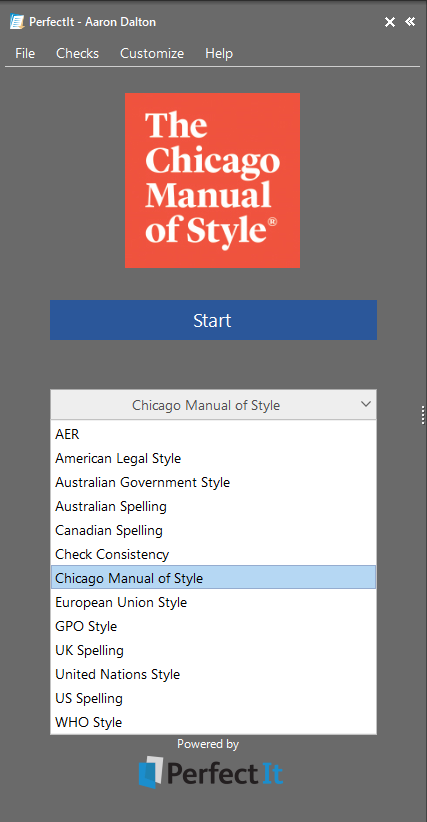Collapse the style dropdown via its chevron arrow
The width and height of the screenshot is (427, 822).
[366, 404]
